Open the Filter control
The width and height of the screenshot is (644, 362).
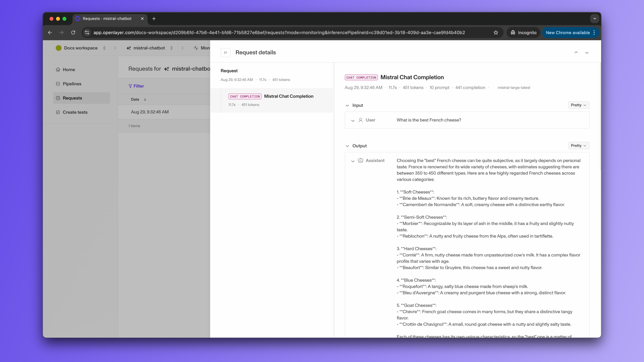(136, 86)
